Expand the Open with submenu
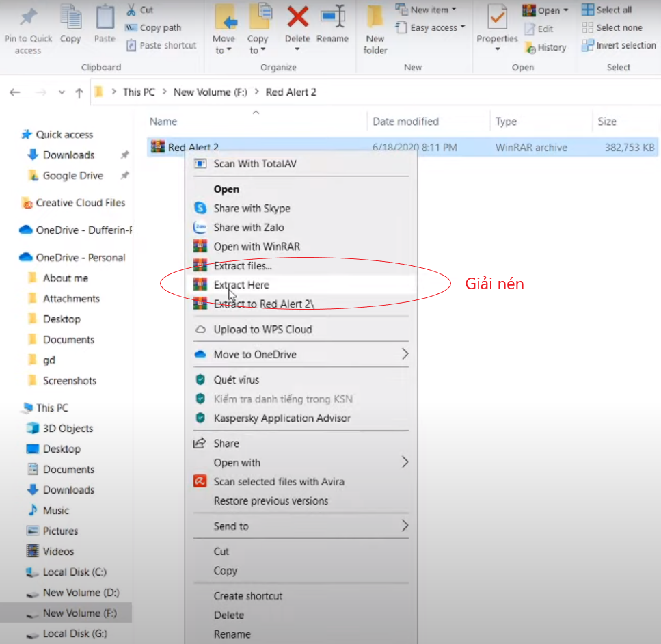 [301, 463]
